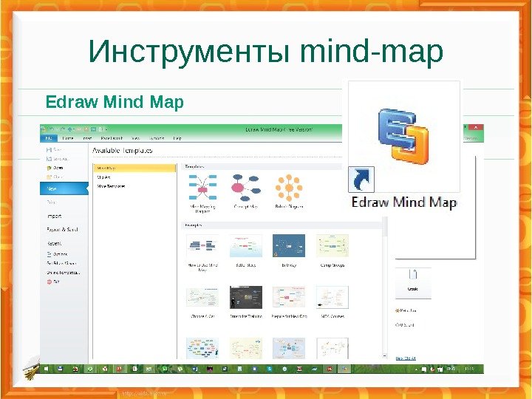Choose the Concept Map template icon
Screen dimensions: 532x399
(x=246, y=188)
